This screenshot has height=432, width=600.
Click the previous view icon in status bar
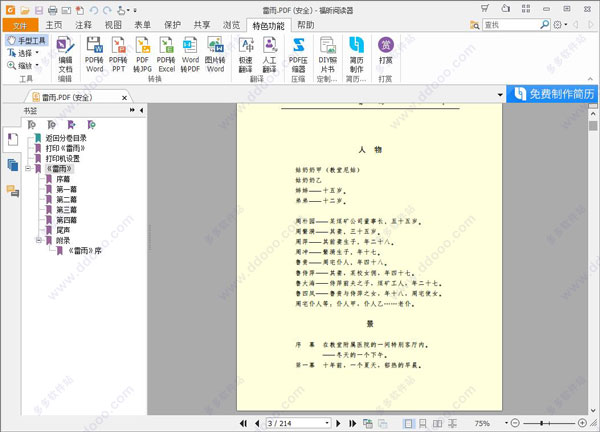coord(368,423)
